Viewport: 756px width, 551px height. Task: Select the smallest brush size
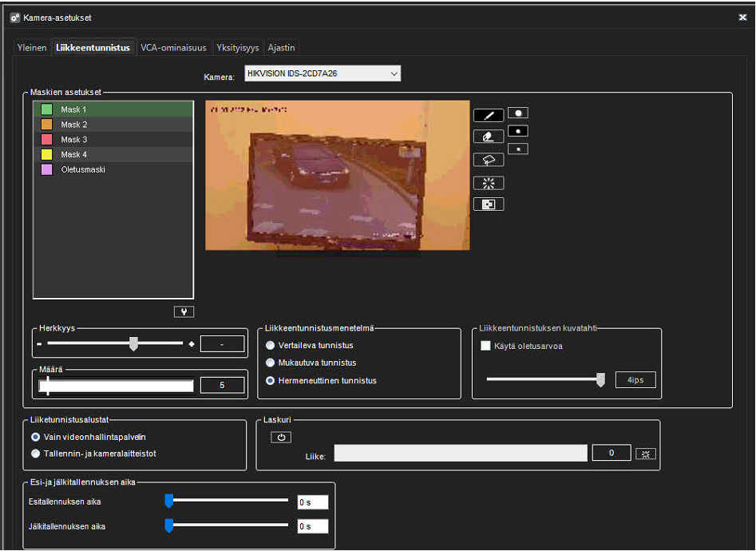pos(518,149)
